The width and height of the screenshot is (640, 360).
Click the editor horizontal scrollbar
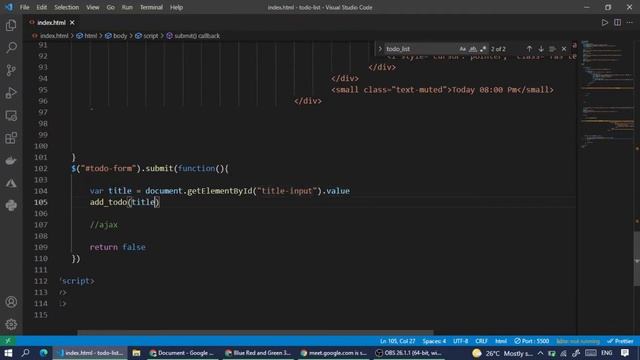pyautogui.click(x=256, y=333)
